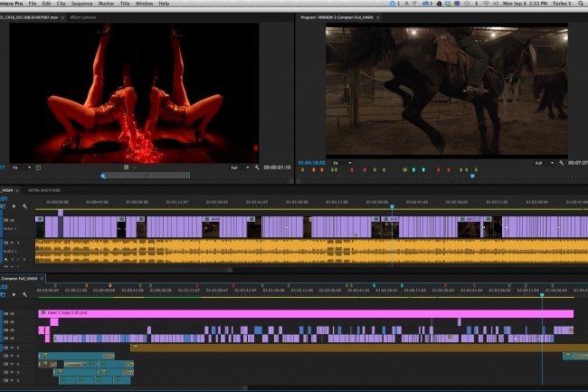Open the Window menu
Viewport: 588px width, 392px height.
pos(144,4)
